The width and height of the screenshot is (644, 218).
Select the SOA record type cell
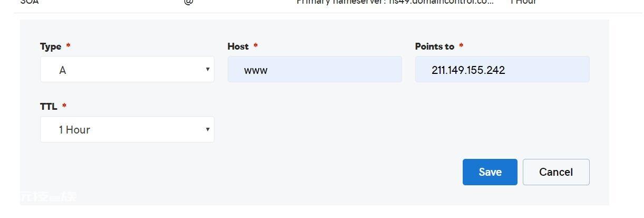30,2
